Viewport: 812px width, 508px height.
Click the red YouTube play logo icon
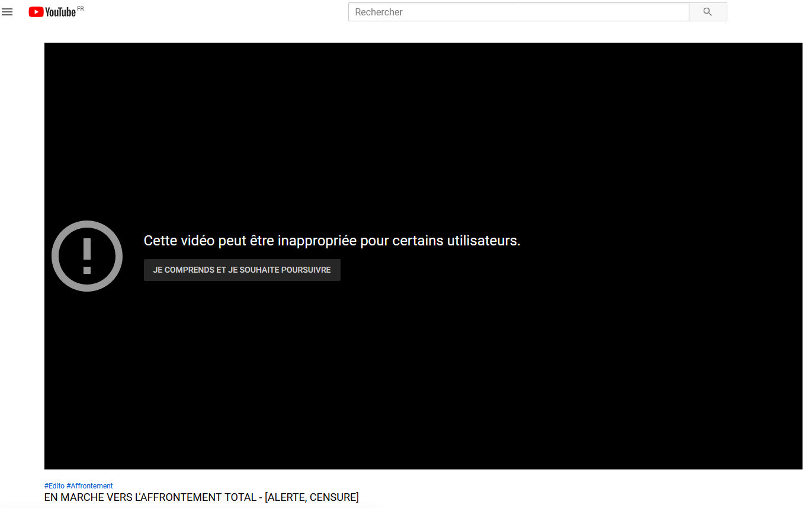[x=36, y=12]
